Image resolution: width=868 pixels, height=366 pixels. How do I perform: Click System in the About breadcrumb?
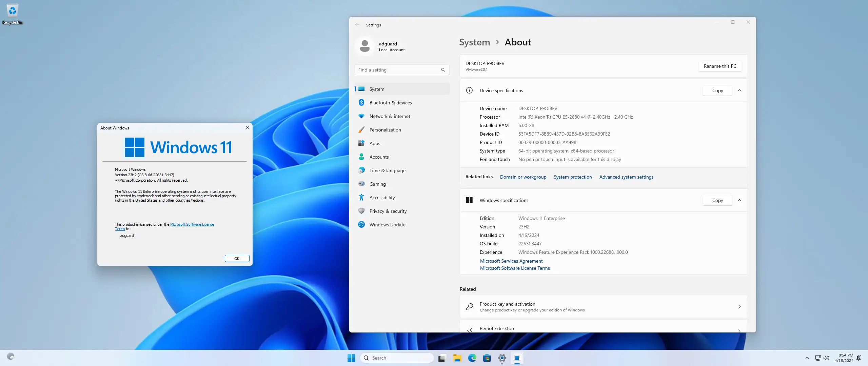click(474, 42)
